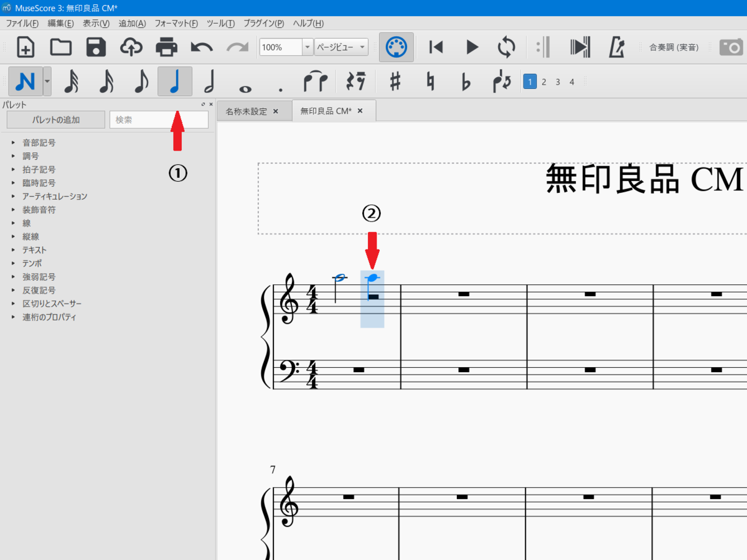Screen dimensions: 747x560
Task: Insert a rest with the rest icon
Action: pyautogui.click(x=357, y=82)
